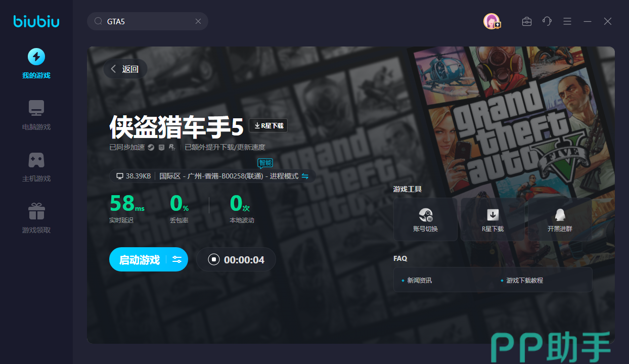Open the game gift claim (游戏领取) section

coord(36,218)
